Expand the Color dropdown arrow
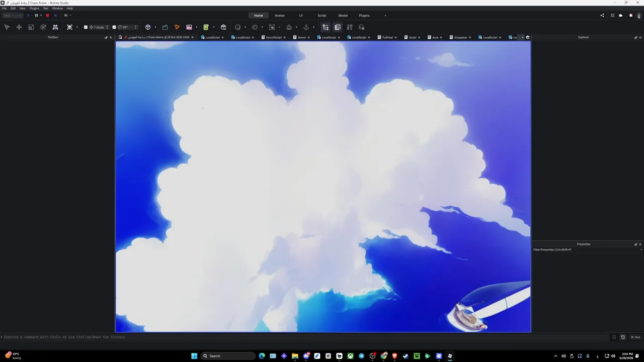The image size is (644, 362). coord(262,27)
